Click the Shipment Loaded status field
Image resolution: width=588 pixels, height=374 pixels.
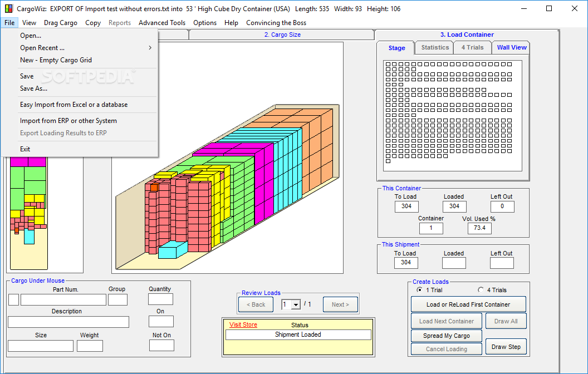[298, 334]
